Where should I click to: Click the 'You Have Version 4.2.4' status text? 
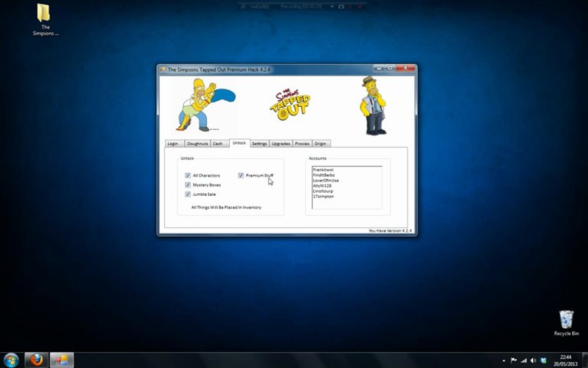click(390, 231)
